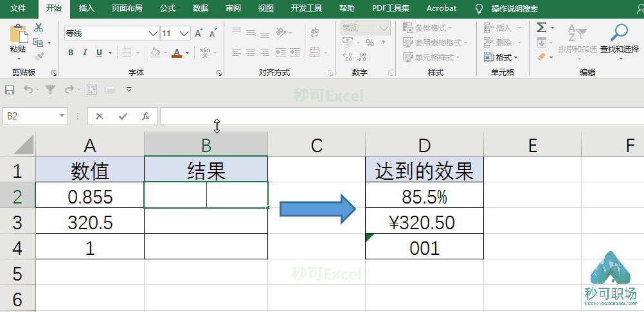
Task: Expand 剪贴板 group dialog launcher
Action: pyautogui.click(x=54, y=73)
